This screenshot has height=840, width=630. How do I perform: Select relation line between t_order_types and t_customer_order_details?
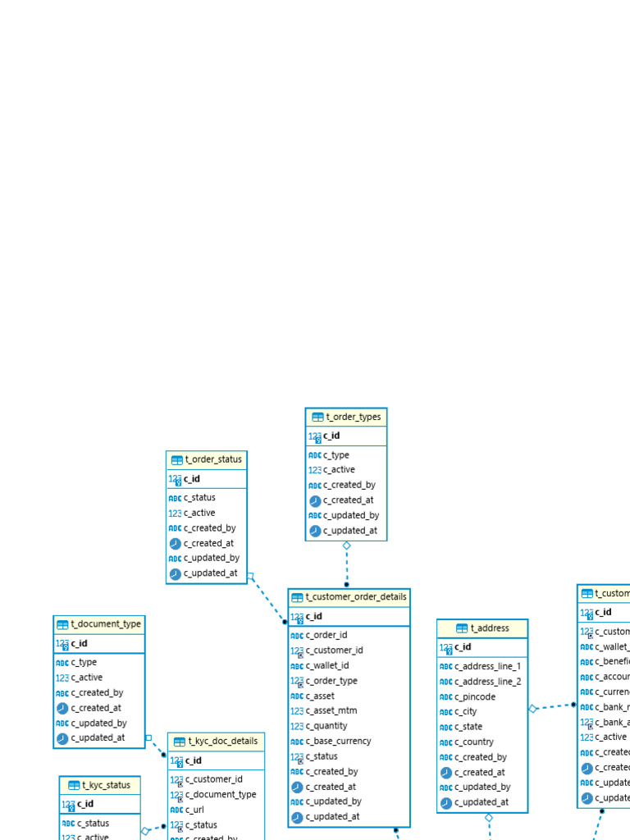pos(347,565)
